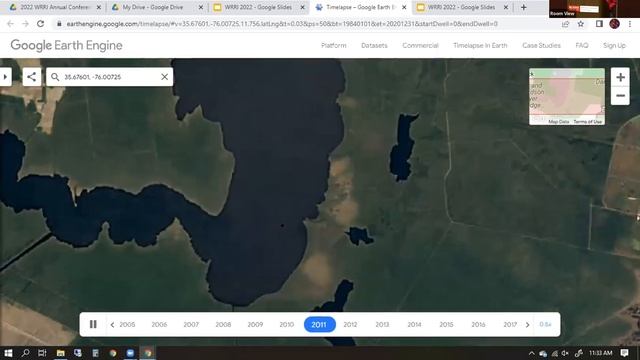Jump to year 2008 on timeline
This screenshot has height=360, width=640.
pos(223,324)
